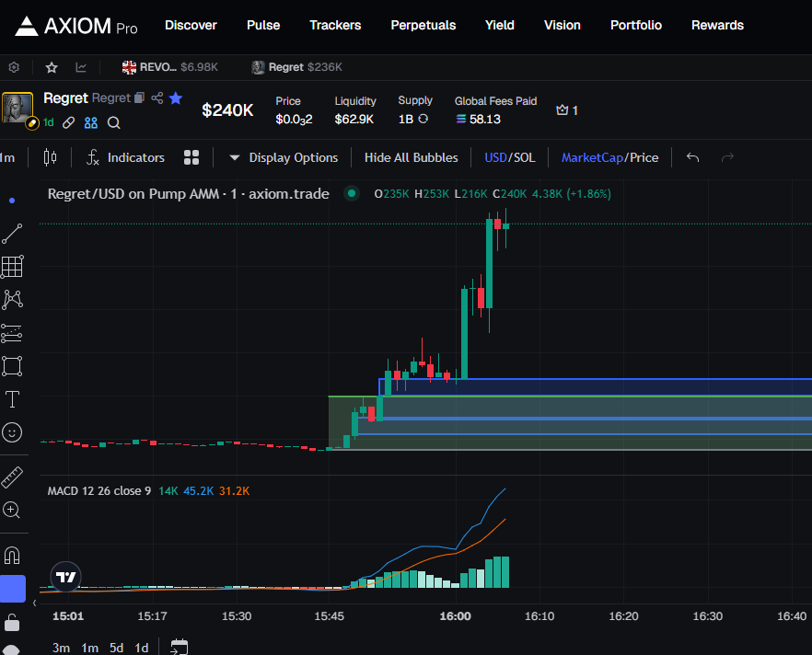This screenshot has width=812, height=655.
Task: Open the go to date calendar
Action: 180,647
